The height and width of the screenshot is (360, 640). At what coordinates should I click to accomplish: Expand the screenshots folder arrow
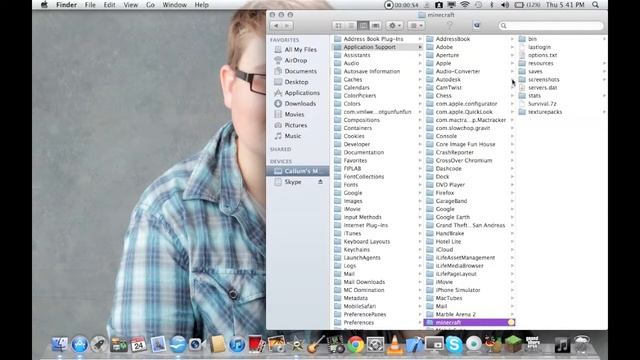point(604,80)
